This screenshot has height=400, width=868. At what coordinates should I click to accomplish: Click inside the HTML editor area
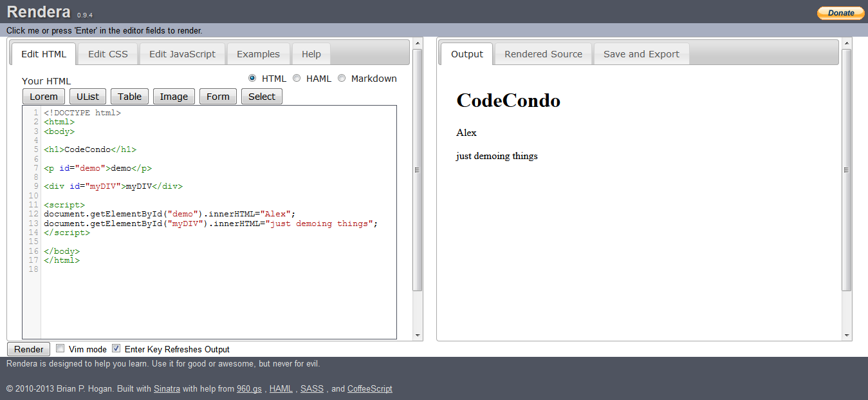(x=219, y=290)
